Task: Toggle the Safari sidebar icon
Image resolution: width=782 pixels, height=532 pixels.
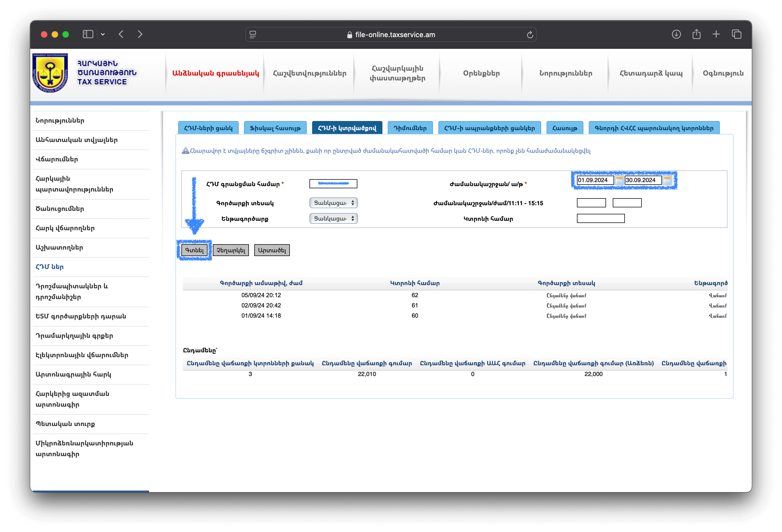Action: [x=88, y=34]
